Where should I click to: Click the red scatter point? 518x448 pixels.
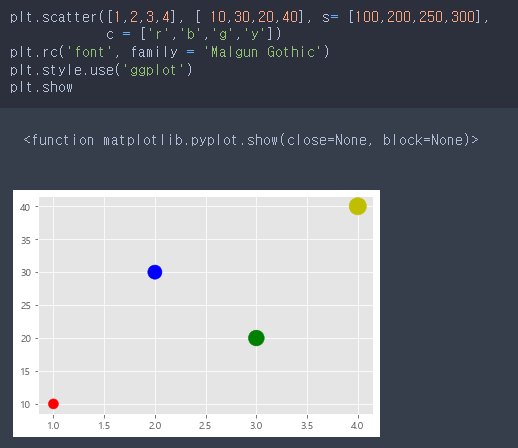coord(53,404)
